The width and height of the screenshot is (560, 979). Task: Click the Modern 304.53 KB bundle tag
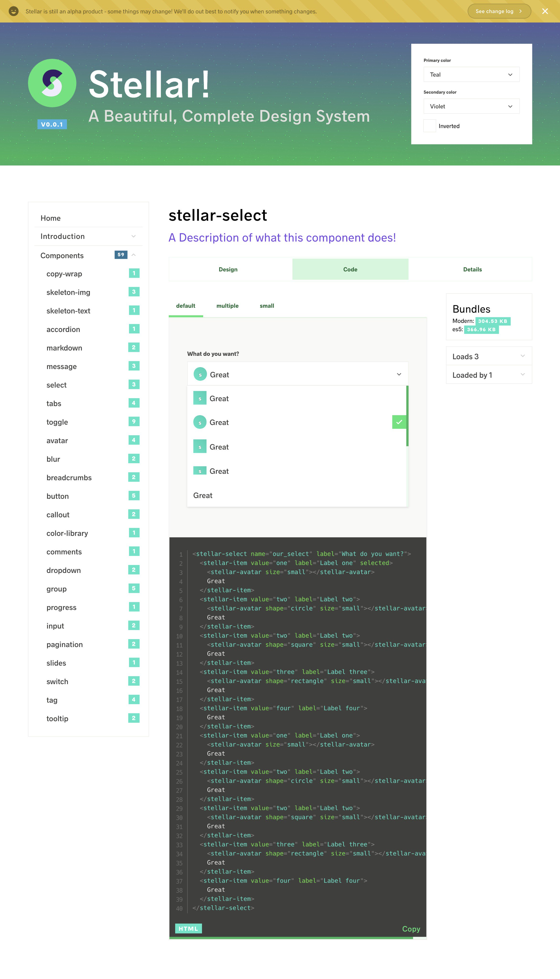(493, 321)
